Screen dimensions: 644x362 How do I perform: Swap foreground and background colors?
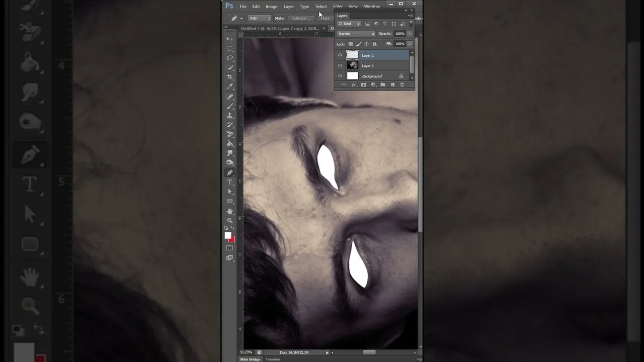(232, 229)
